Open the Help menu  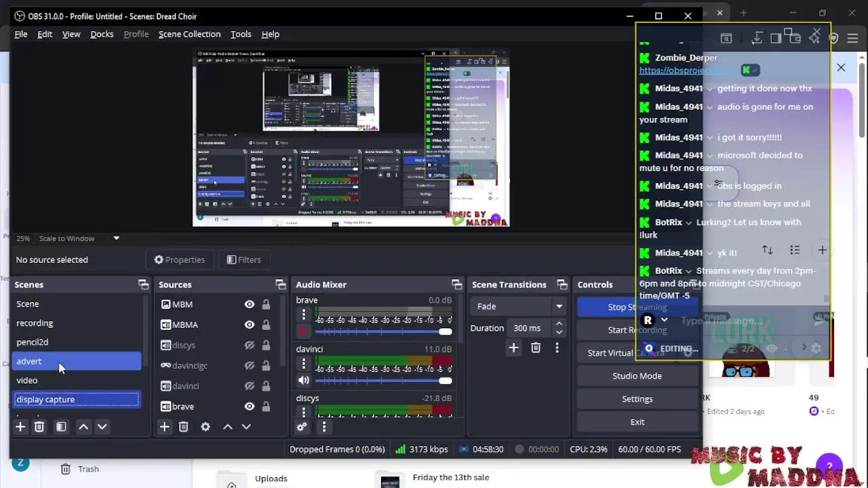[271, 34]
